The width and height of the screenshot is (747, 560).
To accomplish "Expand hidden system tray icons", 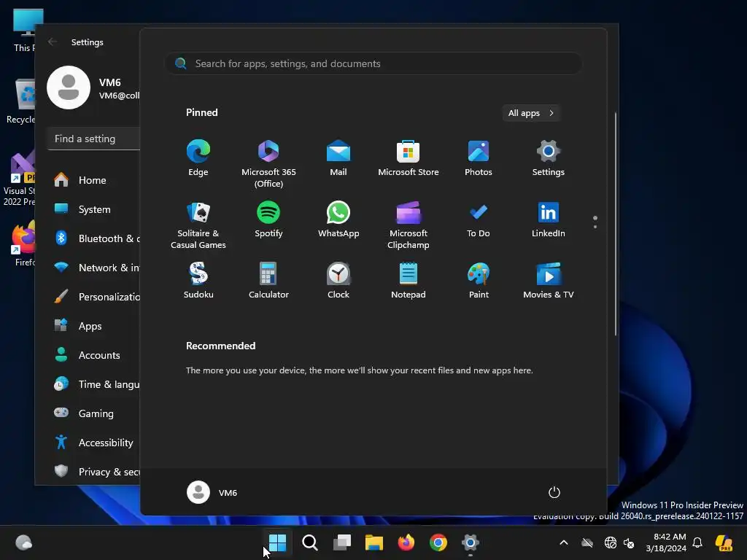I will pos(564,542).
